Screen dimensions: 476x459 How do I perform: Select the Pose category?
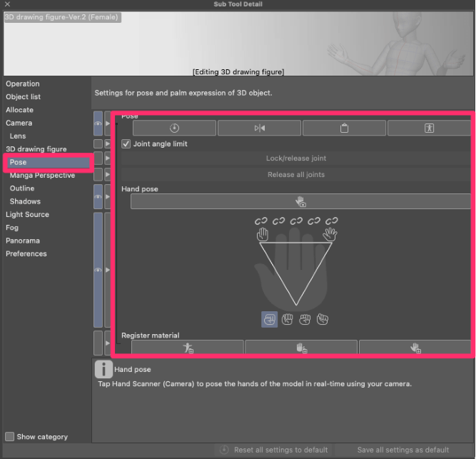point(48,162)
